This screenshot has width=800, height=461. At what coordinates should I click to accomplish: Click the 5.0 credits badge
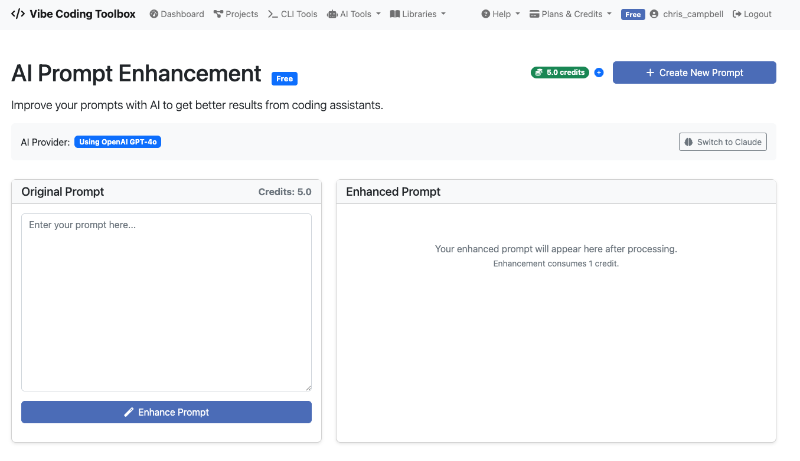(x=560, y=73)
